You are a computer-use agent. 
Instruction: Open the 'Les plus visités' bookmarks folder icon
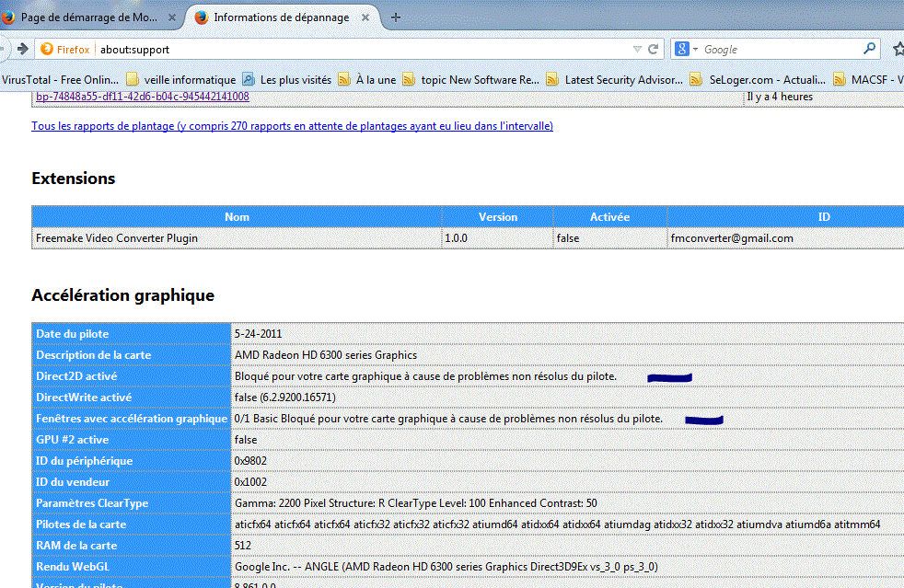pyautogui.click(x=249, y=79)
